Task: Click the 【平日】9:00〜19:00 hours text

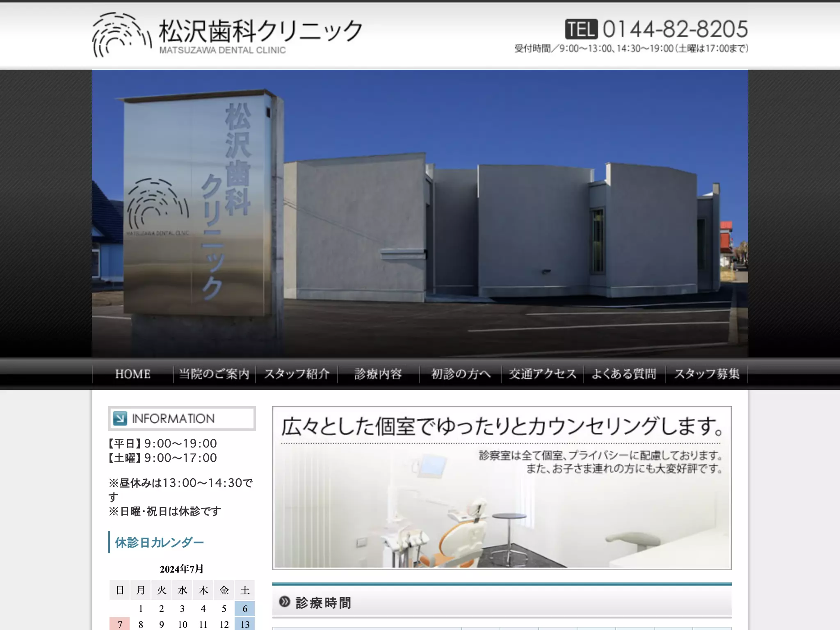Action: [x=162, y=443]
